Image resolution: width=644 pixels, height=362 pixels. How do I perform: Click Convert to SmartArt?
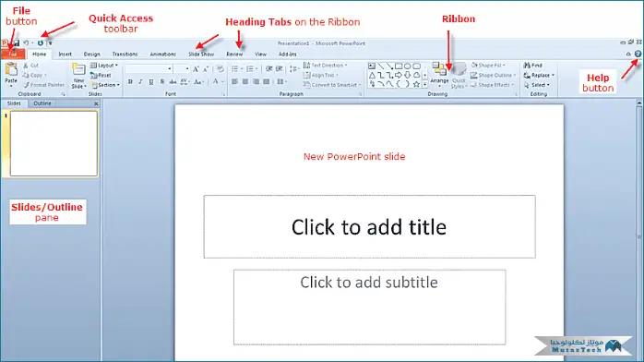tap(332, 85)
